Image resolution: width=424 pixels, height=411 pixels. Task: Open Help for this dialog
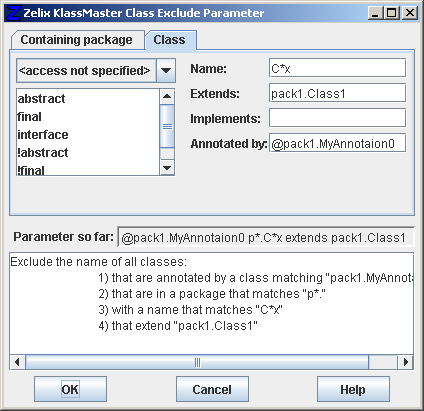pos(353,389)
